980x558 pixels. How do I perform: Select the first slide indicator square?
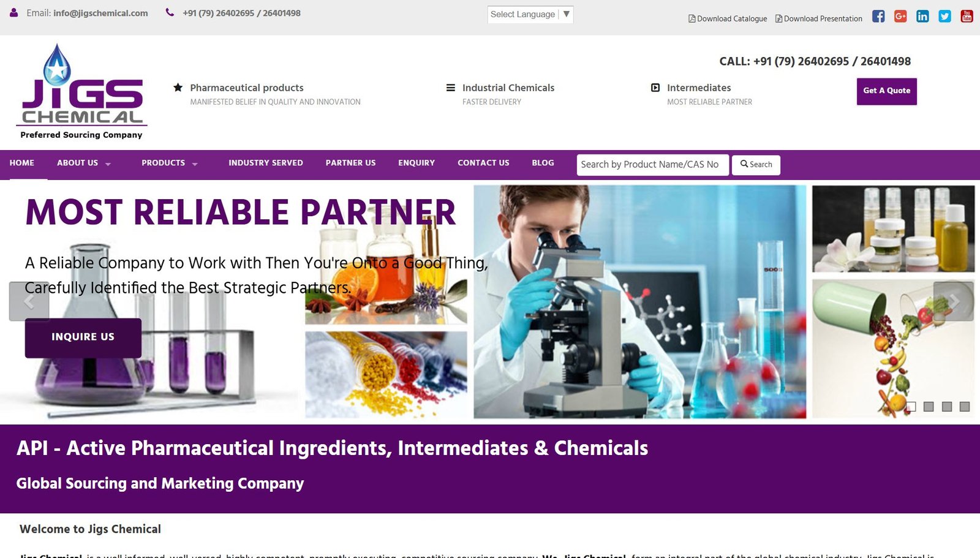pos(911,407)
